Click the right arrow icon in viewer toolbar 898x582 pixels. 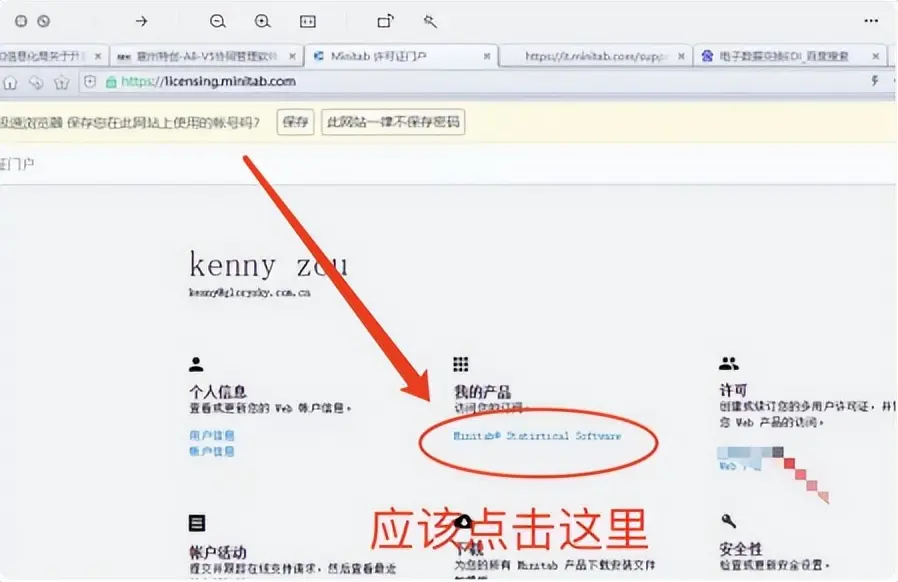(x=141, y=21)
